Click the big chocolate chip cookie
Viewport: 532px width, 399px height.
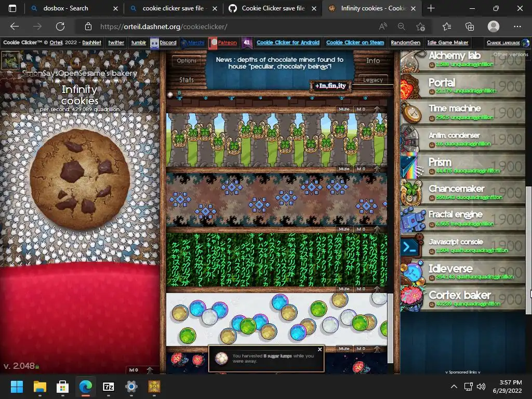click(79, 180)
